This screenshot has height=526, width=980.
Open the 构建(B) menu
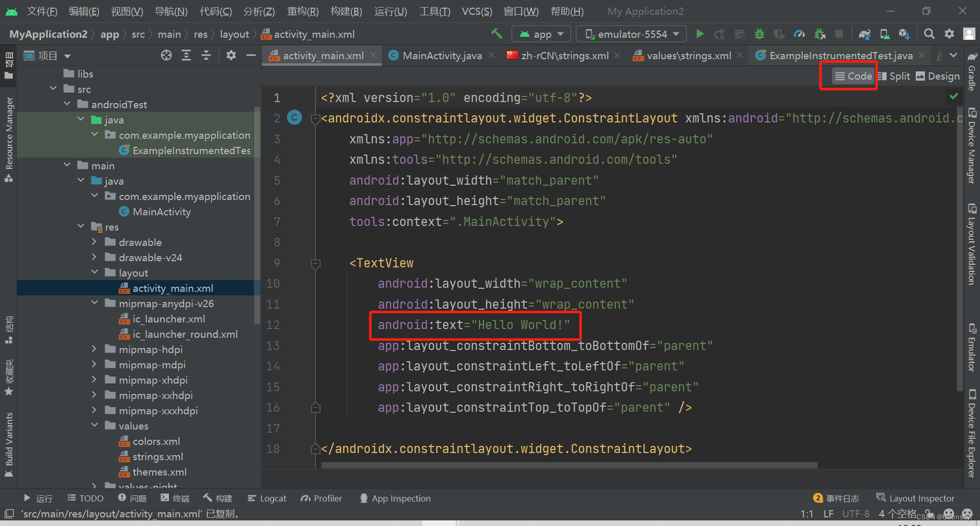coord(346,11)
